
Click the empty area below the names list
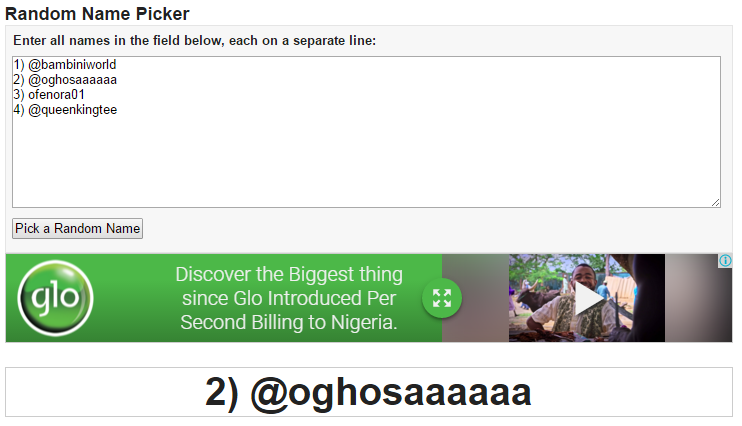(366, 163)
